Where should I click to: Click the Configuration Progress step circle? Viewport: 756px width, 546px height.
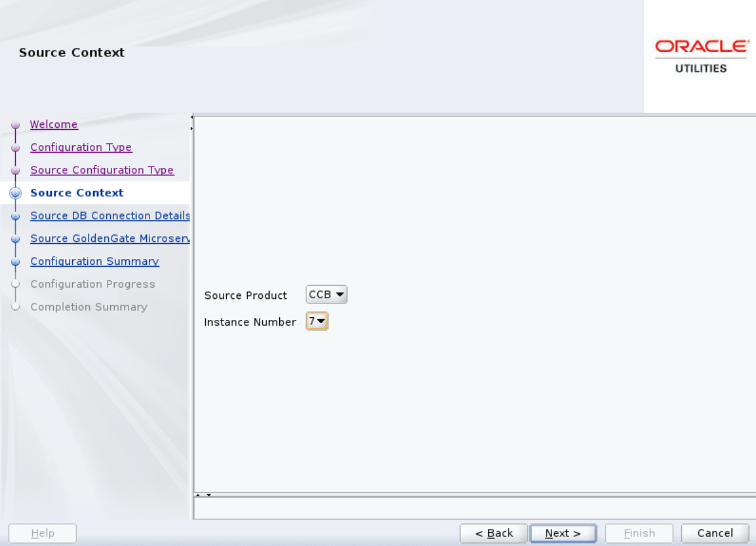point(15,284)
